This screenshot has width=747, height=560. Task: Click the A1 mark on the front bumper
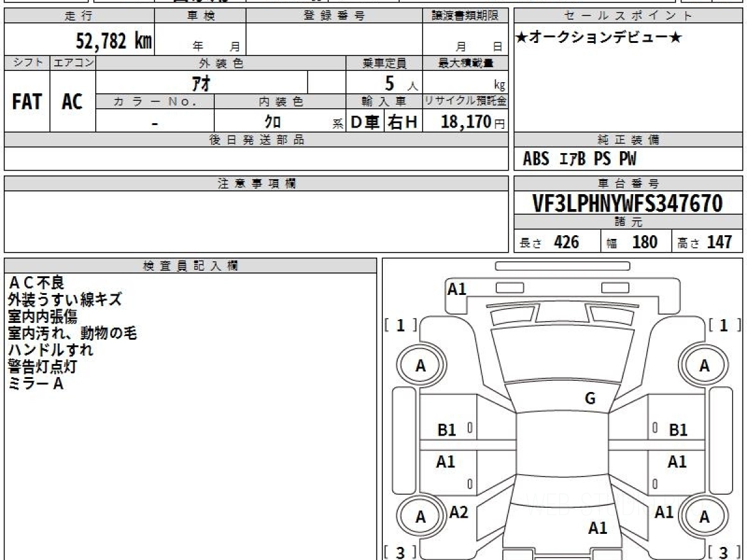pyautogui.click(x=458, y=289)
